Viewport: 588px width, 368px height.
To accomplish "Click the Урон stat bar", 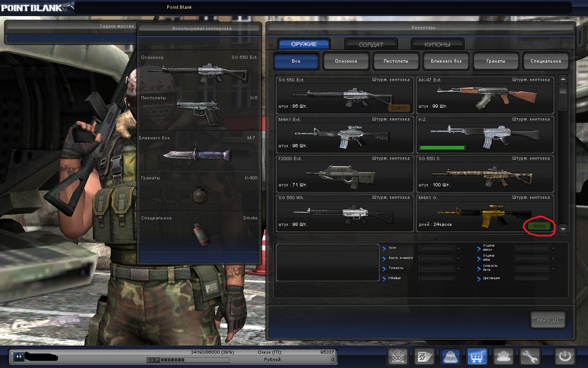I will pos(437,248).
